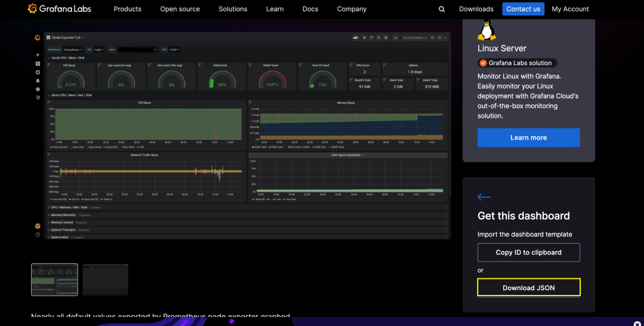
Task: Click the user avatar in dashboard sidebar
Action: pos(38,226)
